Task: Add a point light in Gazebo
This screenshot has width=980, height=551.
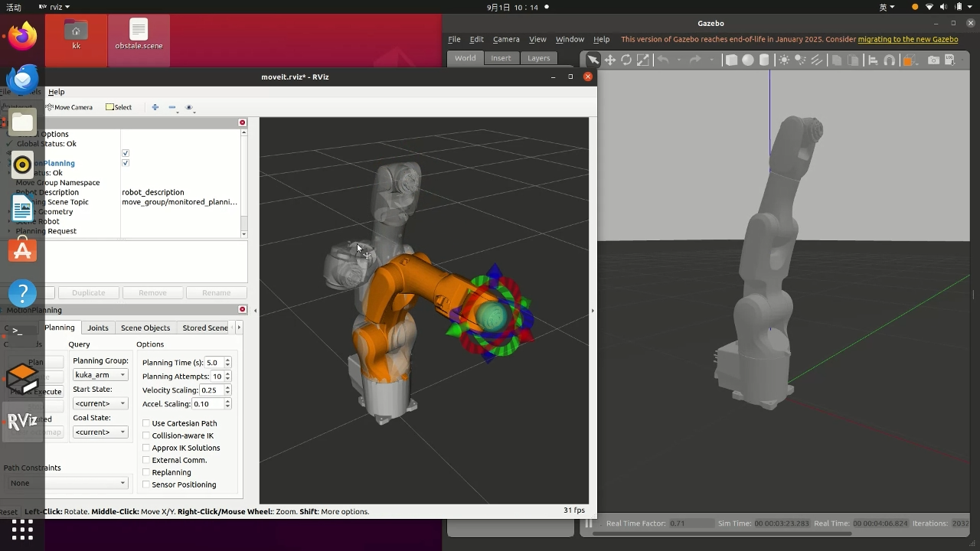Action: click(x=784, y=60)
